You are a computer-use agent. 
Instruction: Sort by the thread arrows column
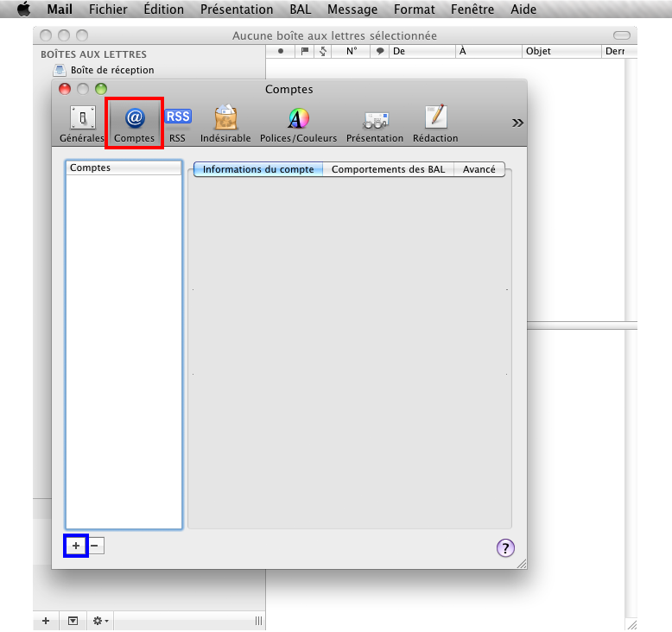pos(323,51)
